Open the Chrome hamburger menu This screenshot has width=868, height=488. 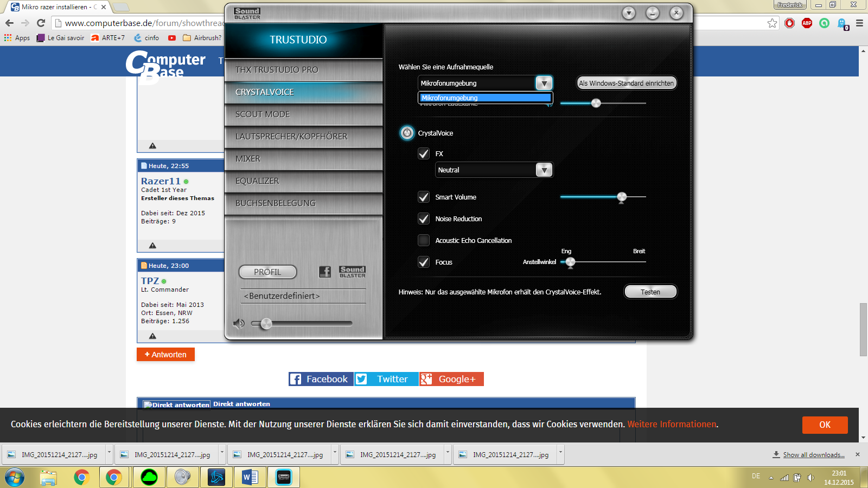859,23
